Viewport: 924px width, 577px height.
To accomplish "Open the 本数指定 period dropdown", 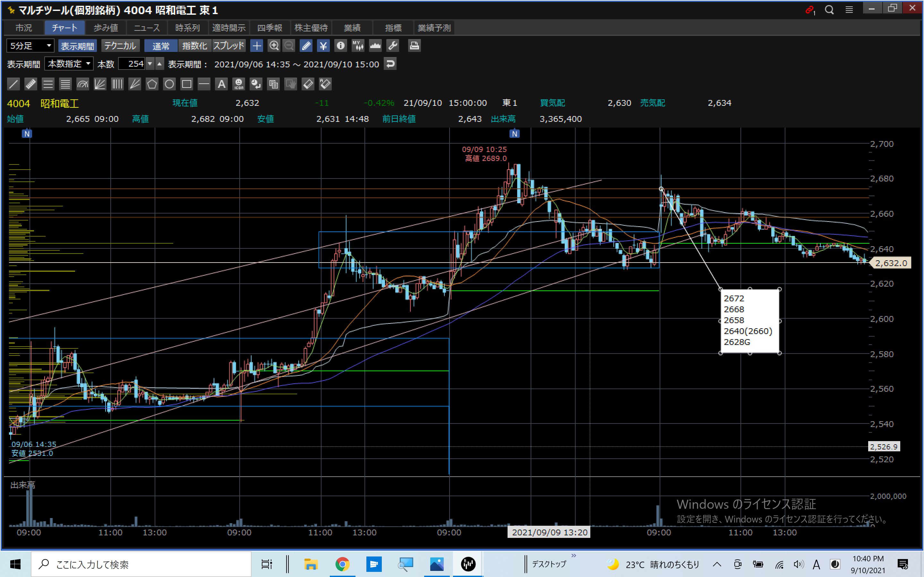I will tap(69, 64).
